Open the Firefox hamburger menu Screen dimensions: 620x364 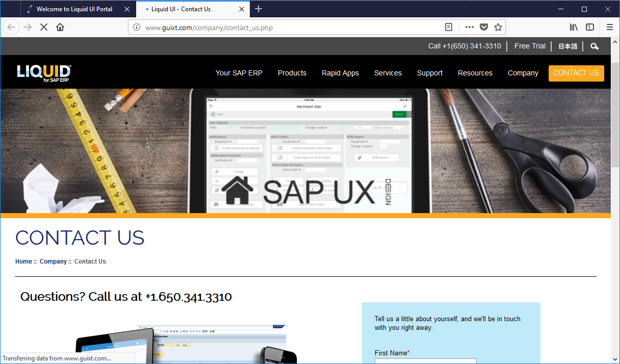(x=610, y=27)
